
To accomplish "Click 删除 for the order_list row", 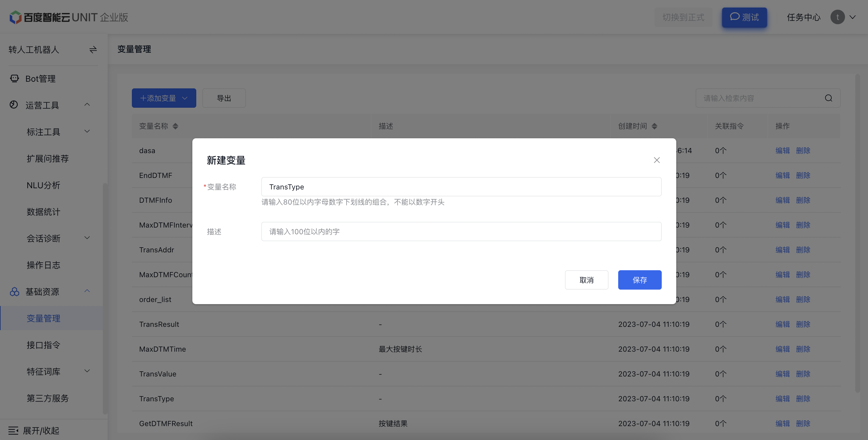I will point(803,299).
